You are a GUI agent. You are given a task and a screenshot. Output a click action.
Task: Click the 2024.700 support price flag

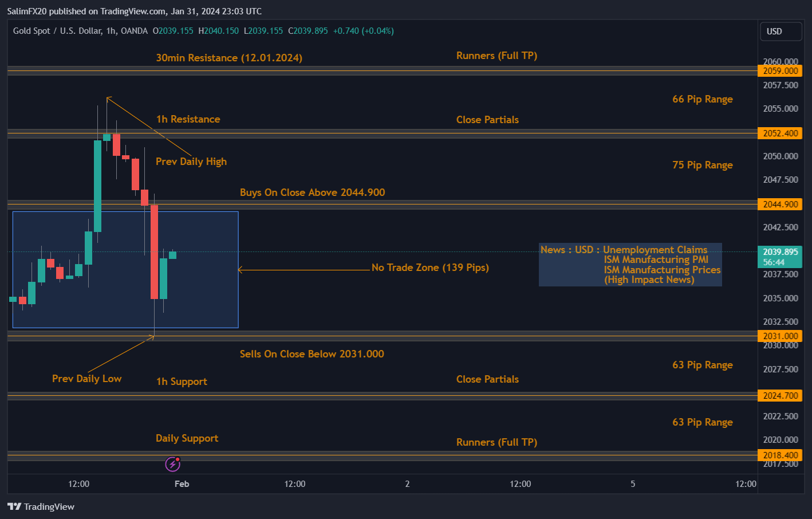point(780,395)
